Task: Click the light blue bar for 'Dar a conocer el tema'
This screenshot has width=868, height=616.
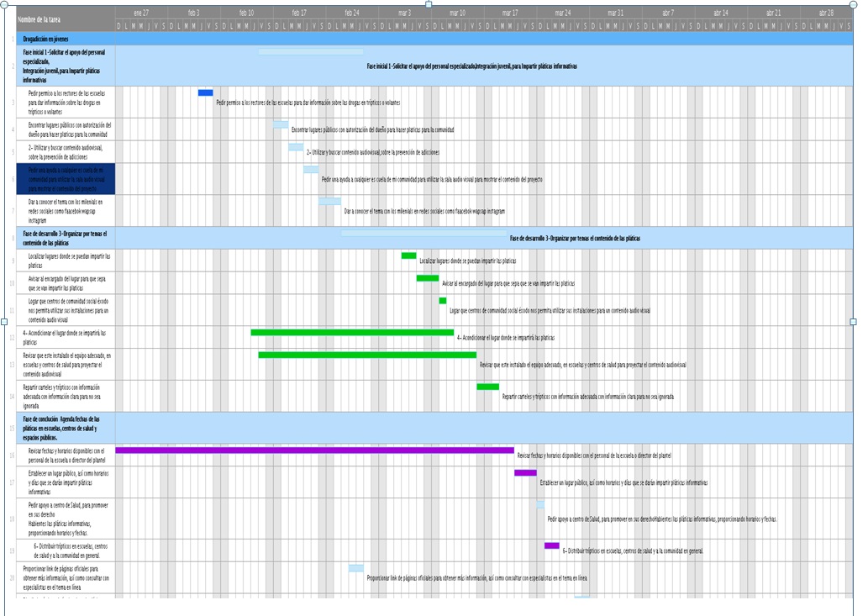Action: pos(330,202)
